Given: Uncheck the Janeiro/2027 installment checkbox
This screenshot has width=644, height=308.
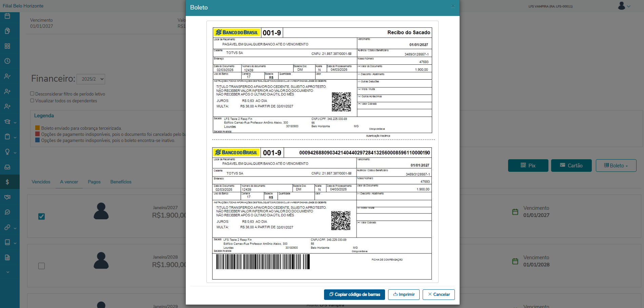Looking at the screenshot, I should 41,216.
